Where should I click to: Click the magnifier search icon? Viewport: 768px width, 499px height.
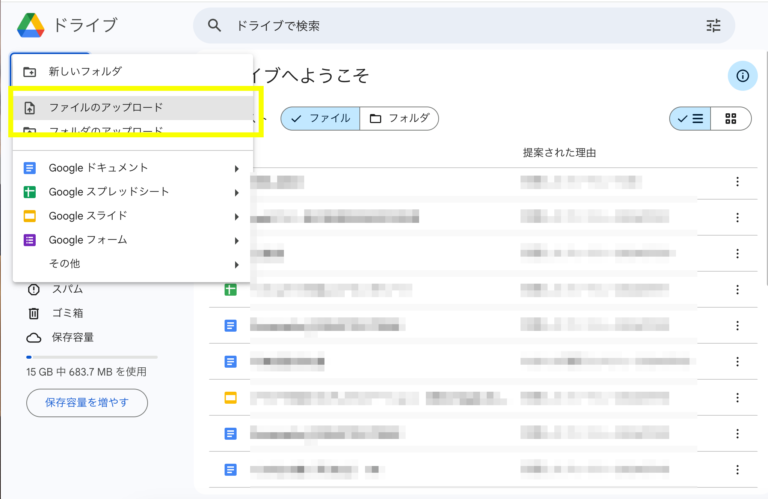point(214,26)
